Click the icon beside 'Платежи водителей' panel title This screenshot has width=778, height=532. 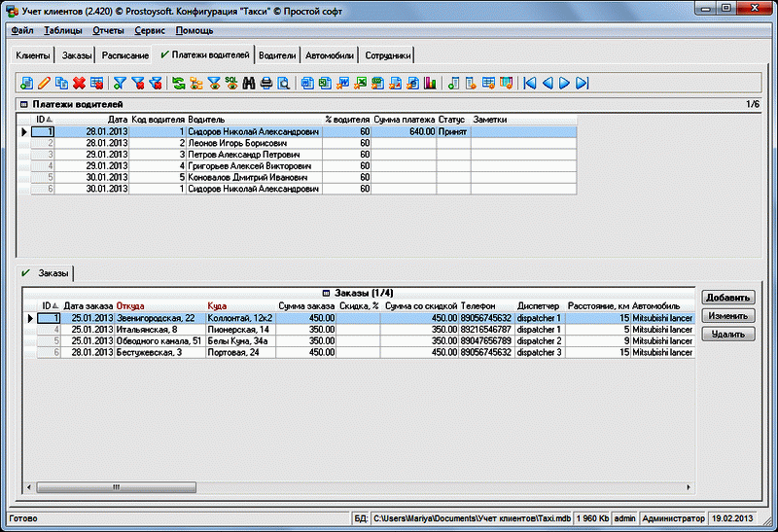tap(23, 105)
